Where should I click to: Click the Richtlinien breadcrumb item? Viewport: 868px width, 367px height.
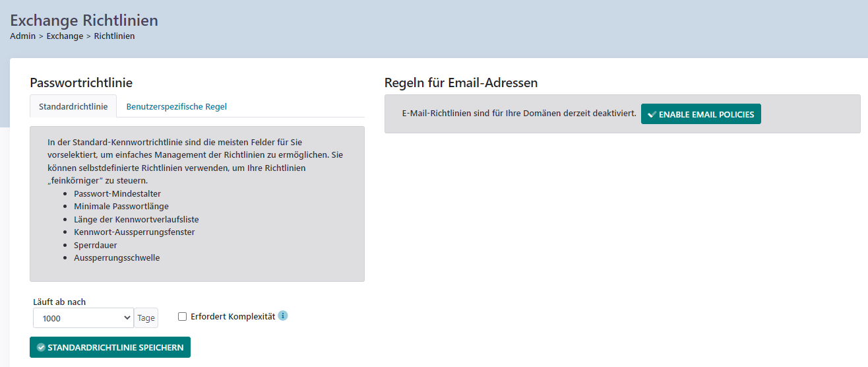pyautogui.click(x=114, y=36)
